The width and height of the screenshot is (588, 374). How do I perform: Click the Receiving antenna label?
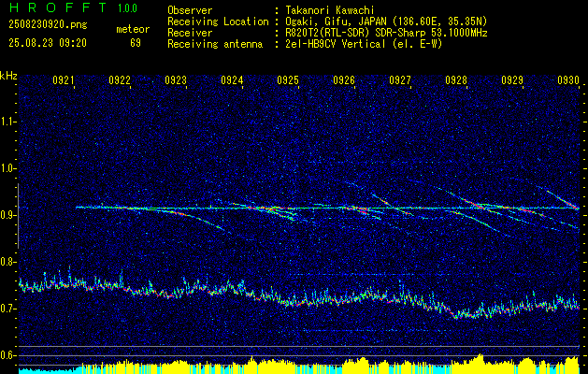(x=215, y=44)
